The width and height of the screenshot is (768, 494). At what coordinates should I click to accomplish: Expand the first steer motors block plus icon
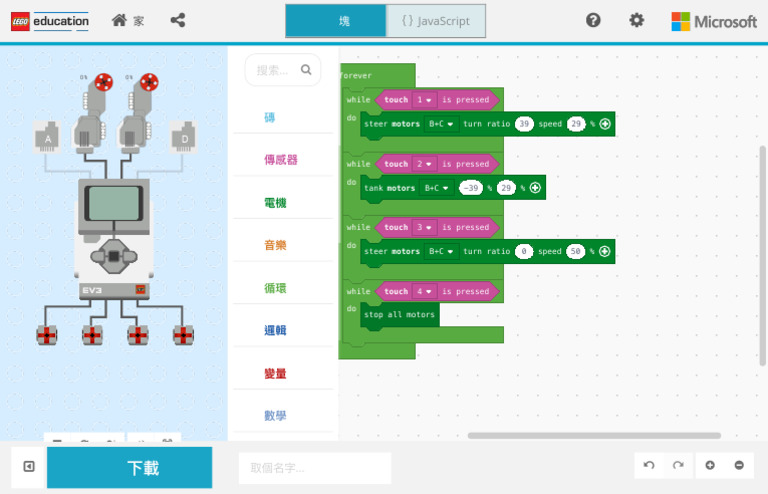[605, 124]
